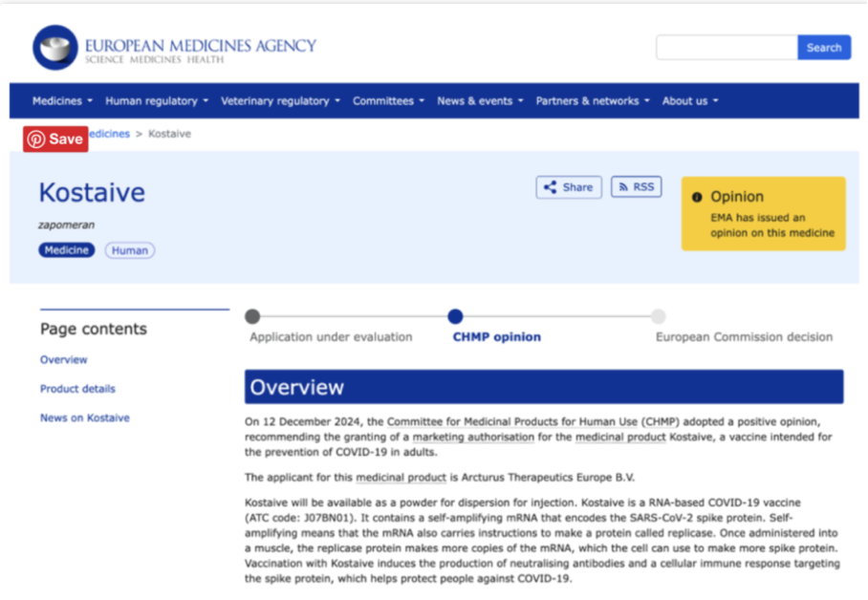868x600 pixels.
Task: Click the Application under evaluation label
Action: tap(331, 337)
